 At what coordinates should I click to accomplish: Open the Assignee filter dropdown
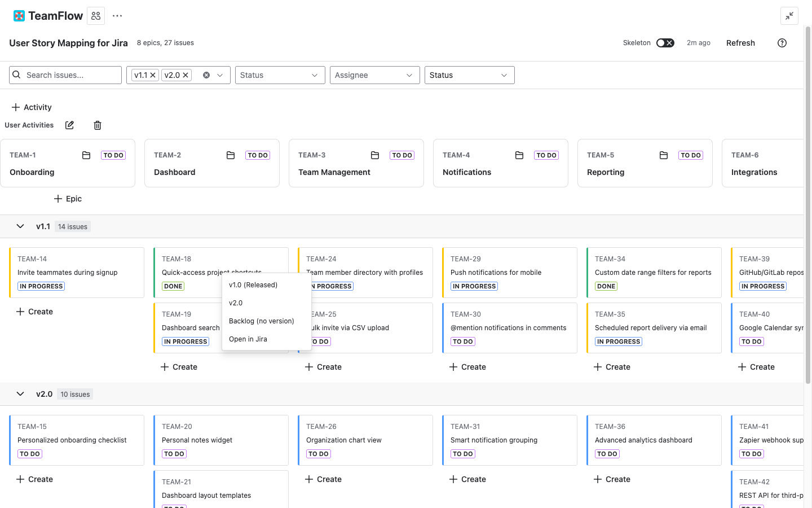(x=374, y=75)
